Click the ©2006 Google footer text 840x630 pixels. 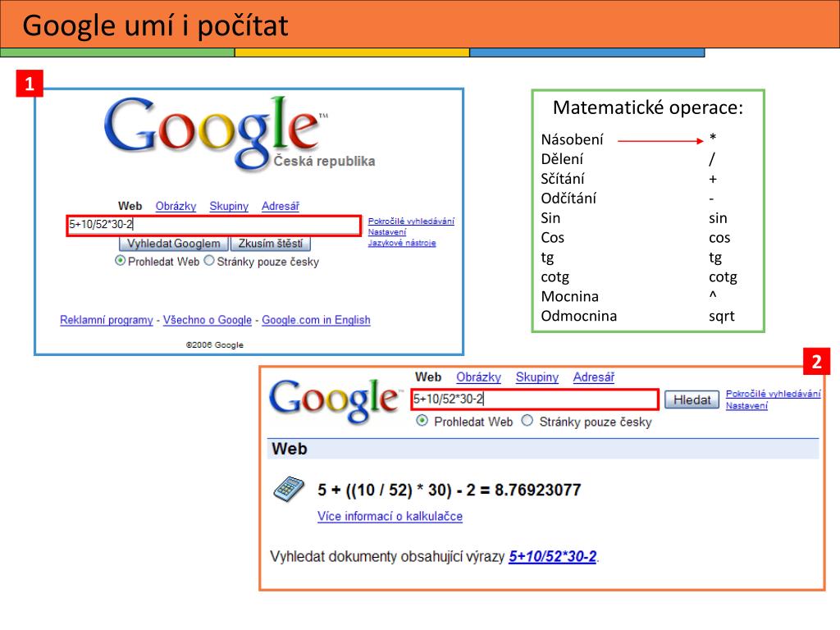click(x=215, y=345)
